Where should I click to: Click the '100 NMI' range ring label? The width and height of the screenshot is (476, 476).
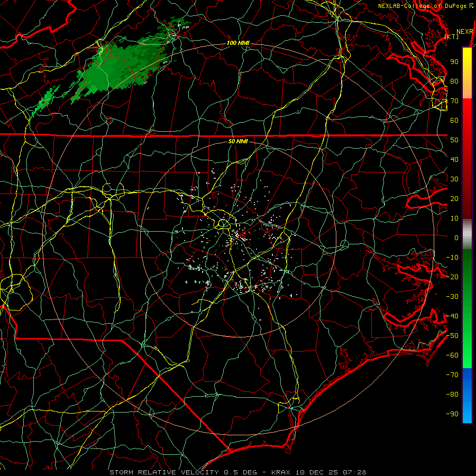239,43
